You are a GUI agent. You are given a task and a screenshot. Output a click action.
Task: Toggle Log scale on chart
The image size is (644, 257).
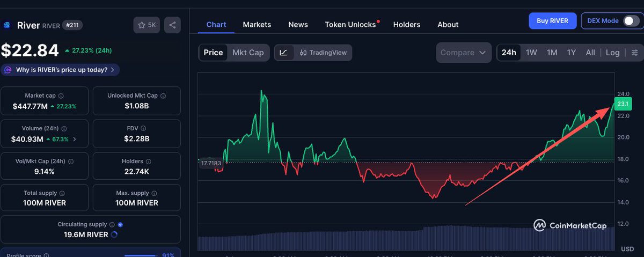tap(613, 53)
